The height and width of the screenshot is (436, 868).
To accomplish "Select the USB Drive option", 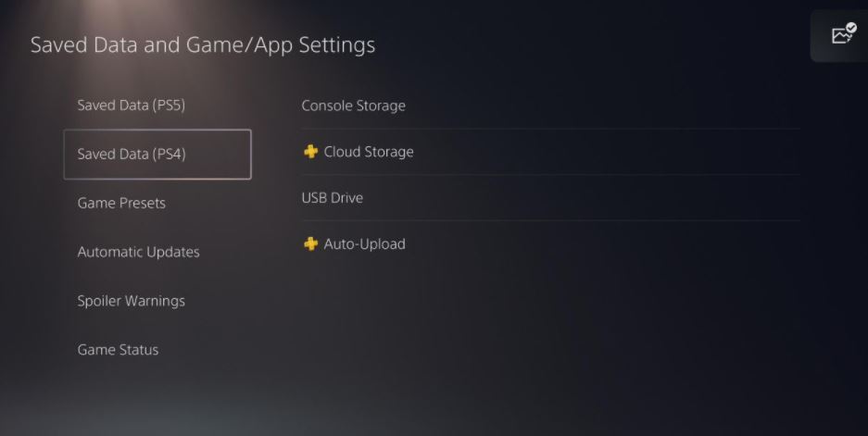I will click(x=332, y=198).
